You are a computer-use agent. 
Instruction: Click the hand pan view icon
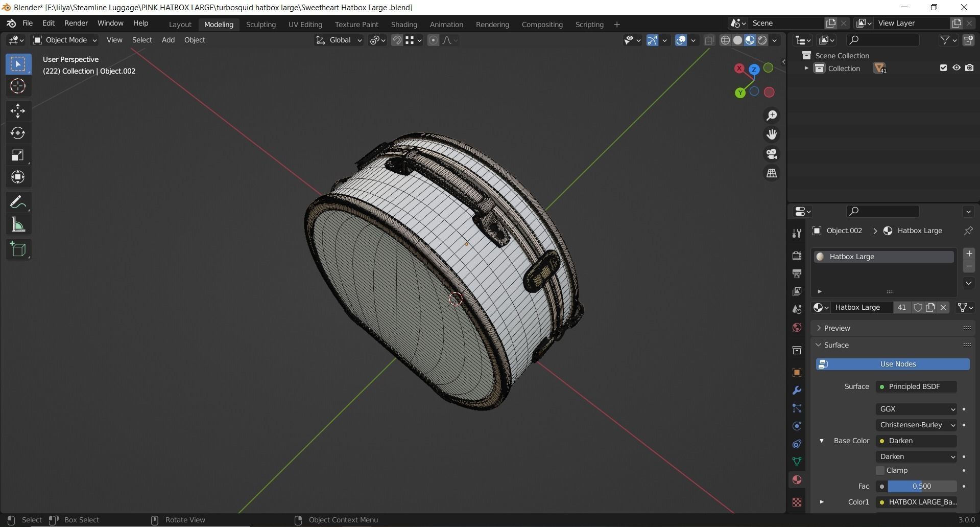(x=772, y=134)
